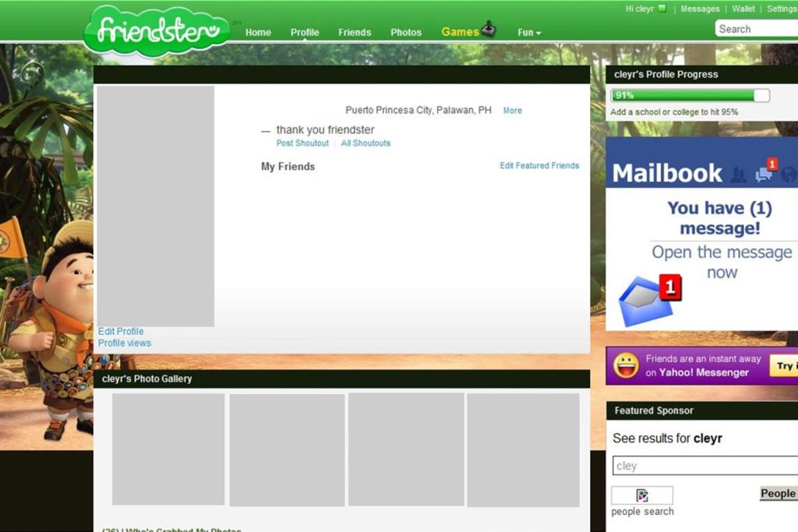Open the first photo in cleyr's Photo Gallery
The height and width of the screenshot is (532, 798).
168,449
